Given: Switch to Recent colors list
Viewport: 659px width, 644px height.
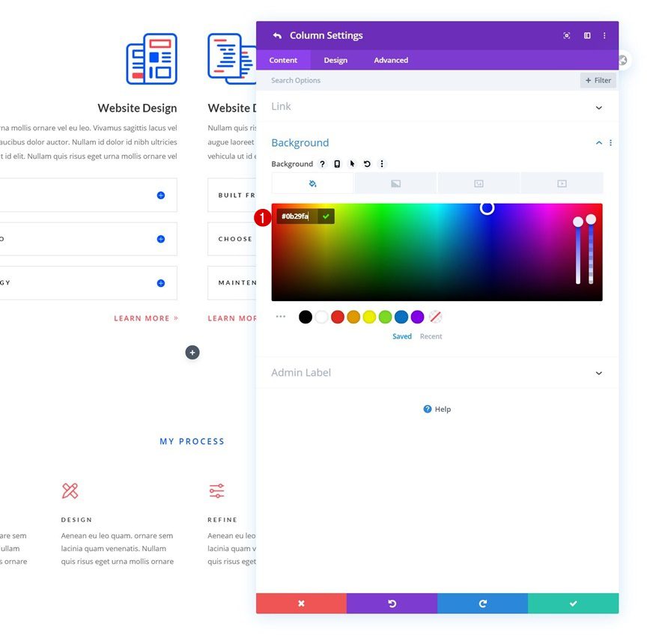Looking at the screenshot, I should tap(431, 336).
